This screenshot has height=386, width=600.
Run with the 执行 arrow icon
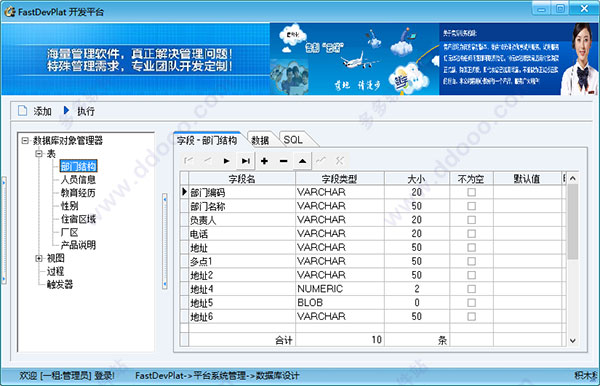coord(66,111)
